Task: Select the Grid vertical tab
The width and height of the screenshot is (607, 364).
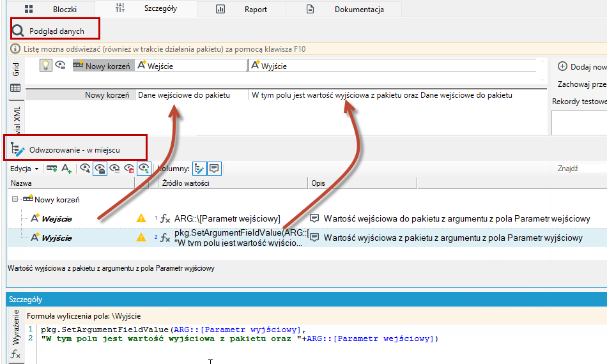Action: point(16,69)
